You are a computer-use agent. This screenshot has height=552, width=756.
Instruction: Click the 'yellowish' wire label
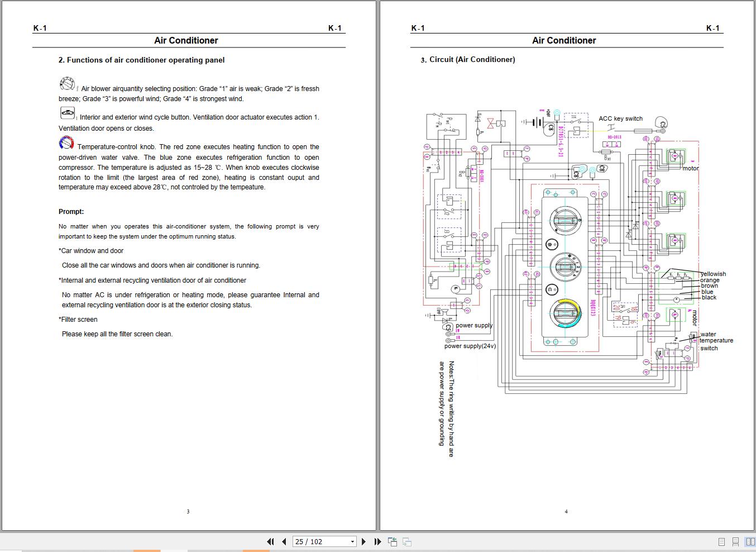coord(714,274)
